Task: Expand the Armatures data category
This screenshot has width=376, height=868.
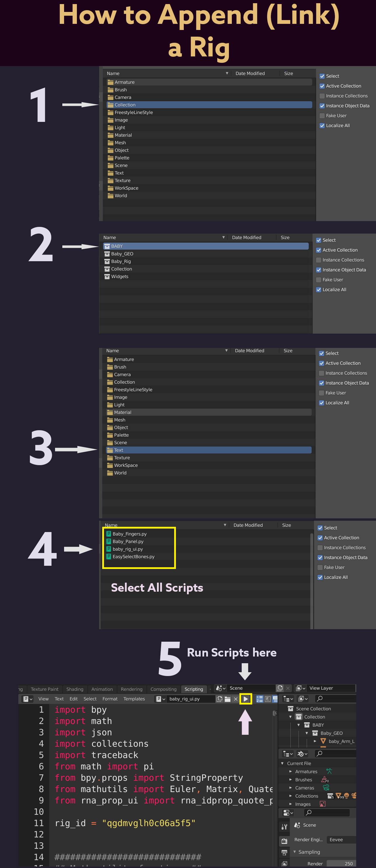Action: [x=290, y=771]
